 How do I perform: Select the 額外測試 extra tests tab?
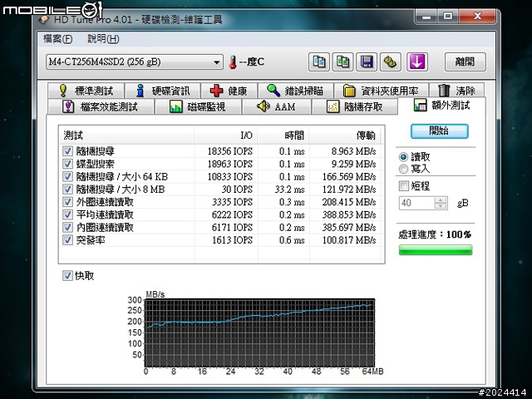[x=441, y=106]
